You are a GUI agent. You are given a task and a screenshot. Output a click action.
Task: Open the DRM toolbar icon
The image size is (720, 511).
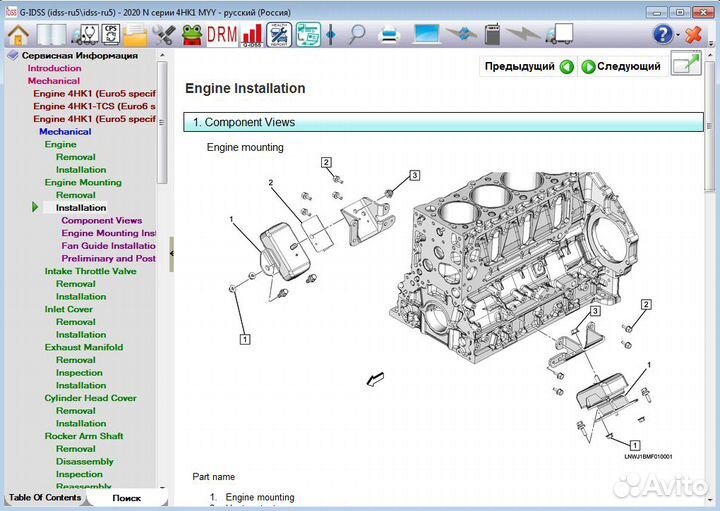coord(222,34)
